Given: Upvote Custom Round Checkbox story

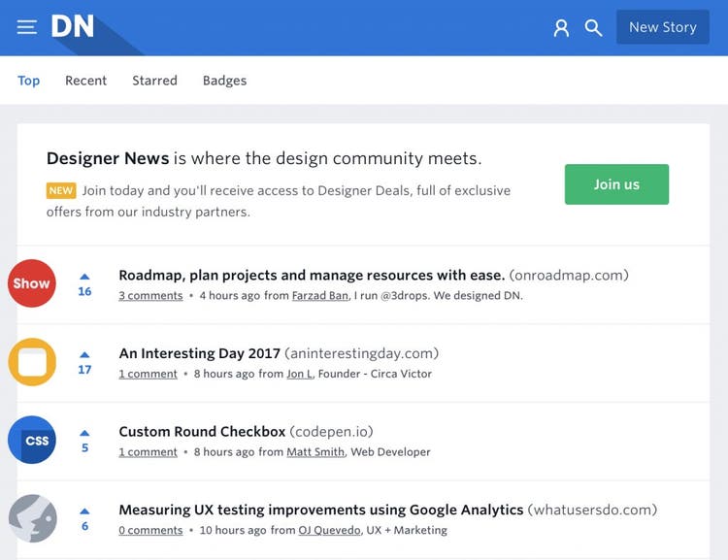Looking at the screenshot, I should click(x=84, y=433).
